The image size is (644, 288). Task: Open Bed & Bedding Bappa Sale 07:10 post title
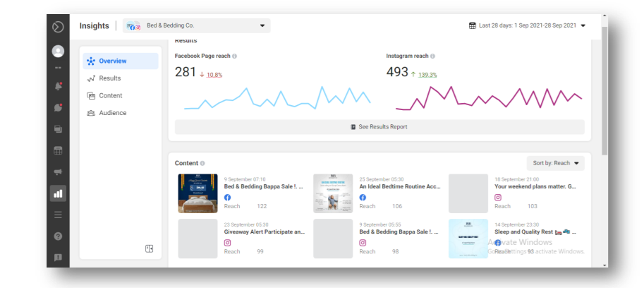(x=264, y=186)
